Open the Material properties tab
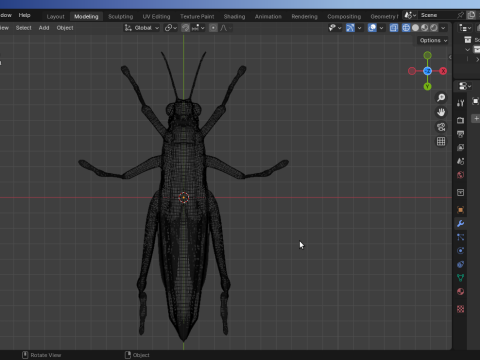480x360 pixels. [x=461, y=292]
